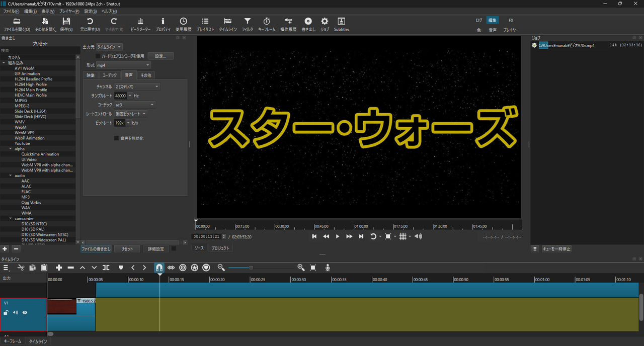Open the 形式 mp4 dropdown

pos(123,65)
